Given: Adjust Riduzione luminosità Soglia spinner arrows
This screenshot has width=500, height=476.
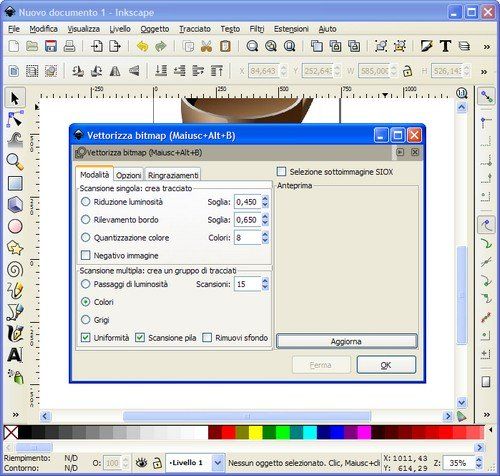Looking at the screenshot, I should point(265,202).
